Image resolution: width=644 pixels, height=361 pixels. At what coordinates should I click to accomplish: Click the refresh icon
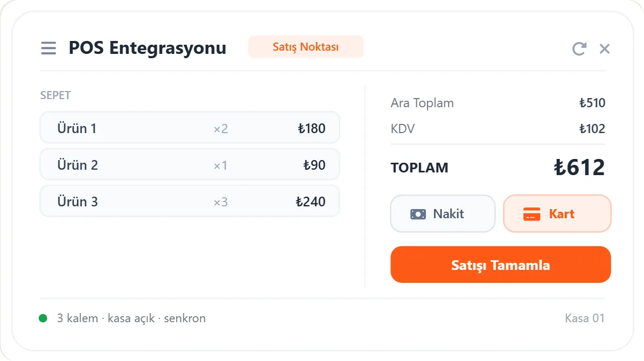579,48
